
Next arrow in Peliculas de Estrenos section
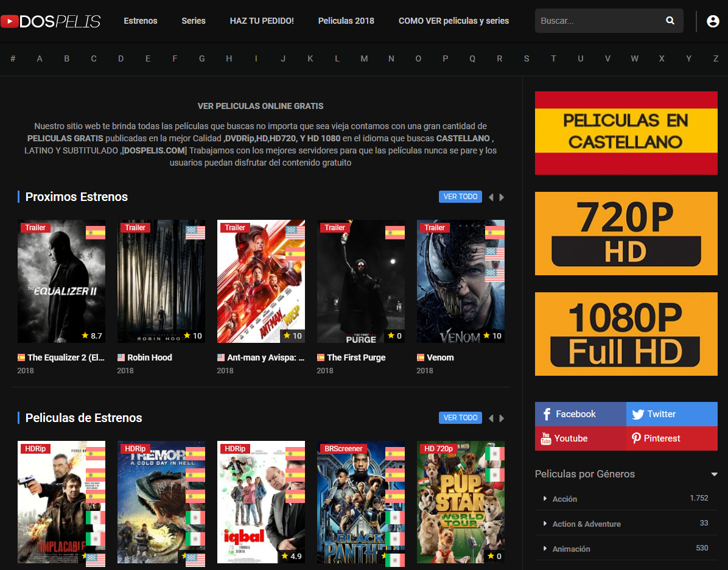(x=502, y=418)
